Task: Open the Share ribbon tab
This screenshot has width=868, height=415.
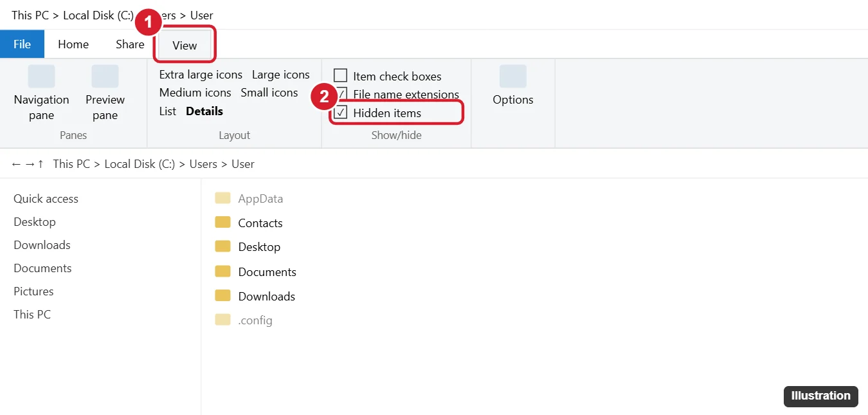Action: tap(130, 44)
